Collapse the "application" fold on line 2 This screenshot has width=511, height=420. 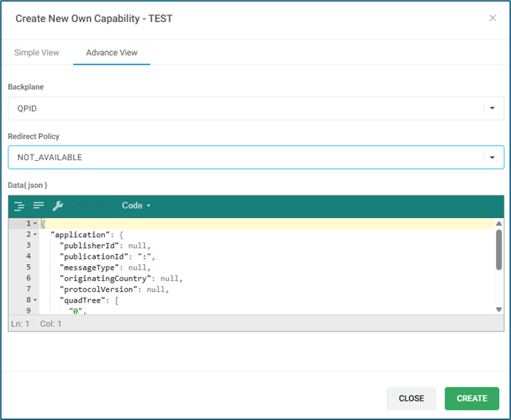tap(35, 234)
